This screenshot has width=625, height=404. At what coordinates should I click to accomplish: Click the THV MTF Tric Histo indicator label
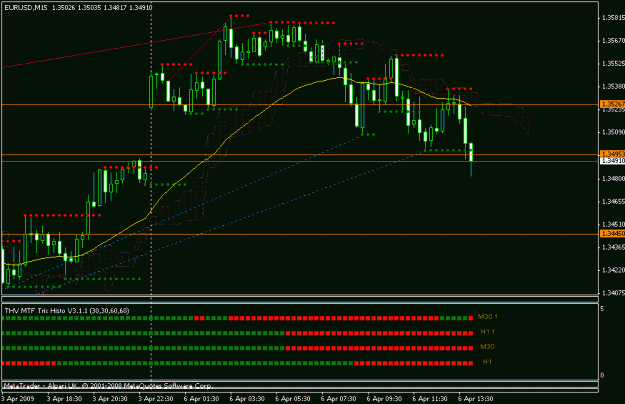pyautogui.click(x=67, y=310)
